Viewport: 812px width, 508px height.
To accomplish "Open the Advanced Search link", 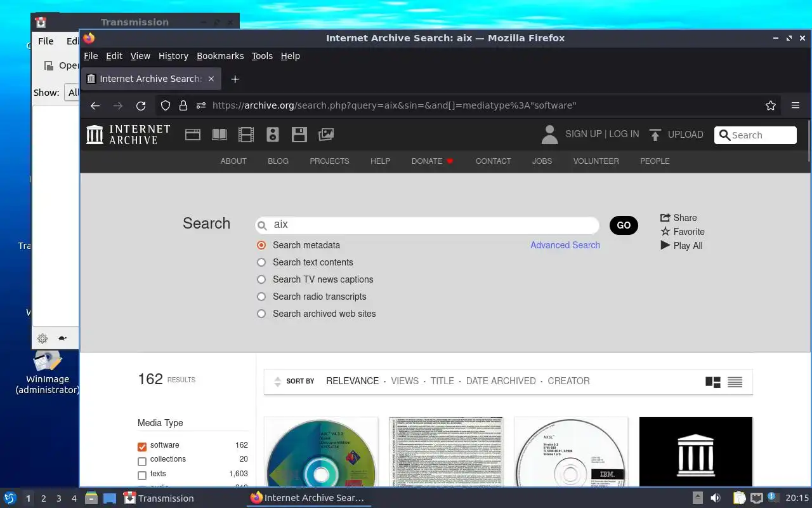I will [565, 245].
